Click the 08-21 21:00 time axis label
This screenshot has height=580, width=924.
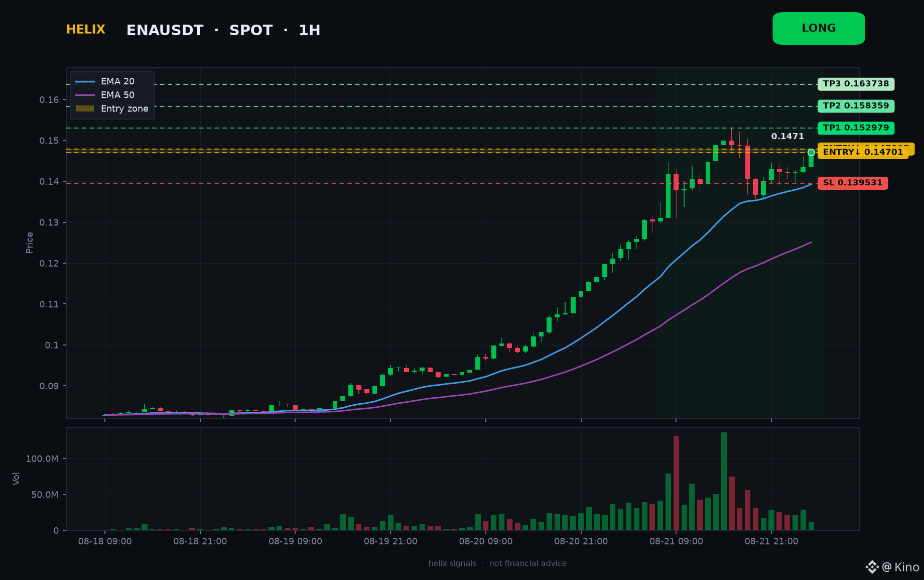click(771, 541)
